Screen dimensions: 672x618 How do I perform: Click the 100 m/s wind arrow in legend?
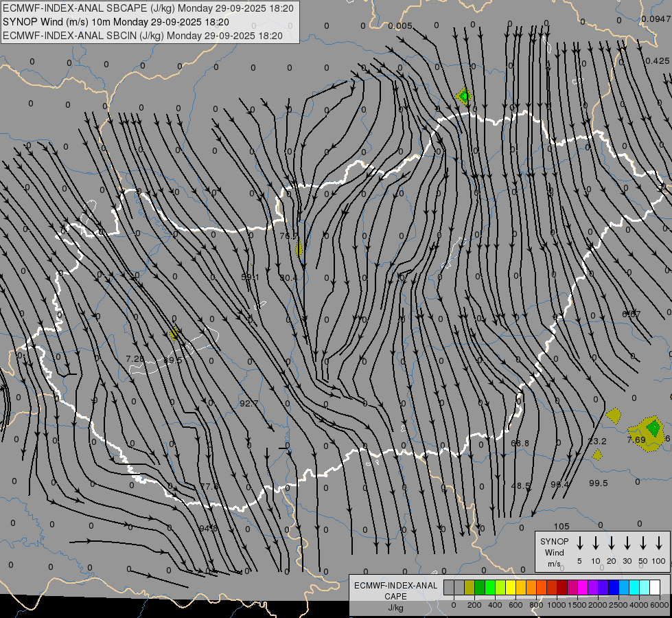pyautogui.click(x=660, y=543)
